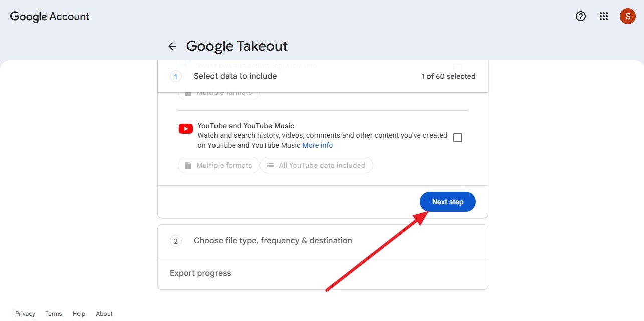Viewport: 644px width, 321px height.
Task: Open the Help question mark icon
Action: (581, 16)
